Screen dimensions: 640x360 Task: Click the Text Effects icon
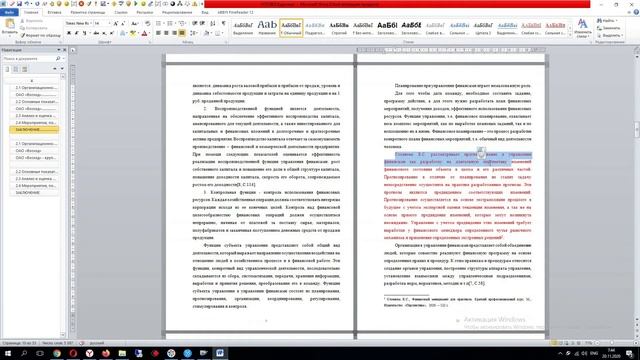point(123,33)
